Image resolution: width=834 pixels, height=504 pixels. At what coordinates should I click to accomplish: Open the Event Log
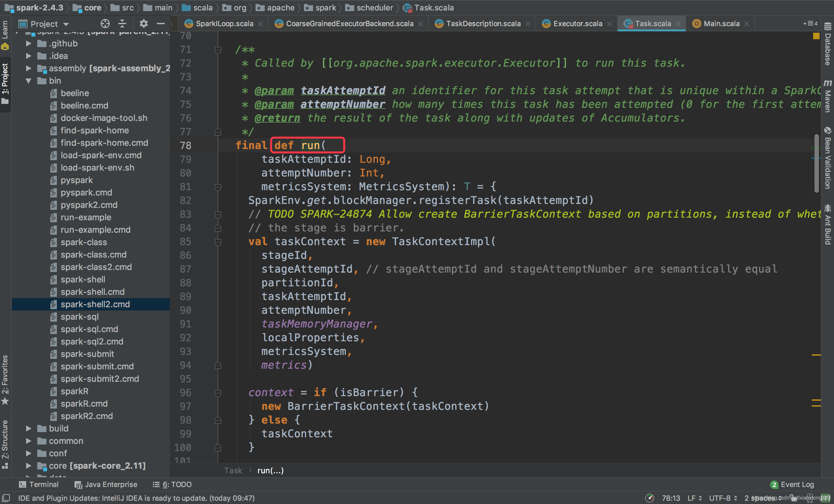point(792,484)
